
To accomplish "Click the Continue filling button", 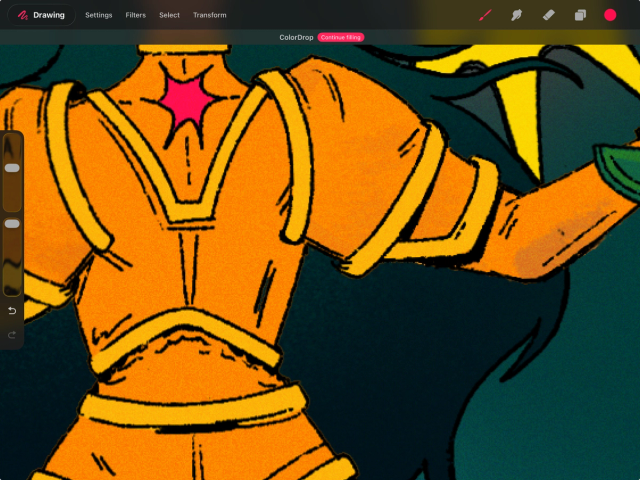I will click(x=341, y=37).
